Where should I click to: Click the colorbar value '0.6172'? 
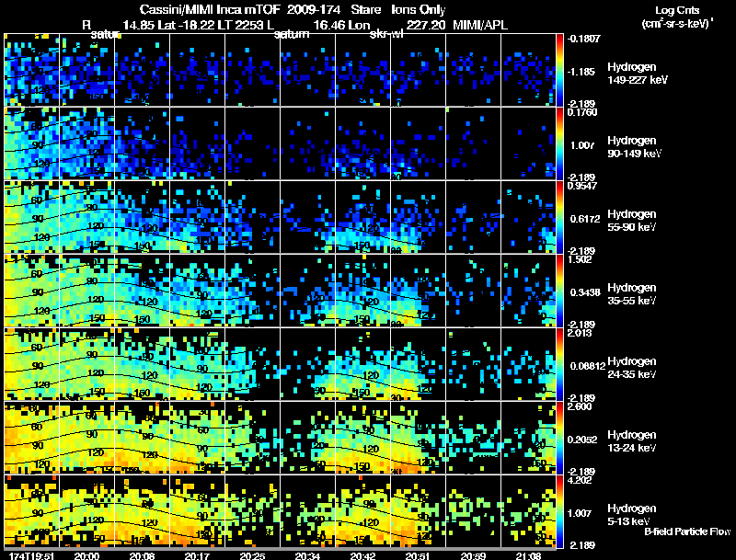(585, 219)
